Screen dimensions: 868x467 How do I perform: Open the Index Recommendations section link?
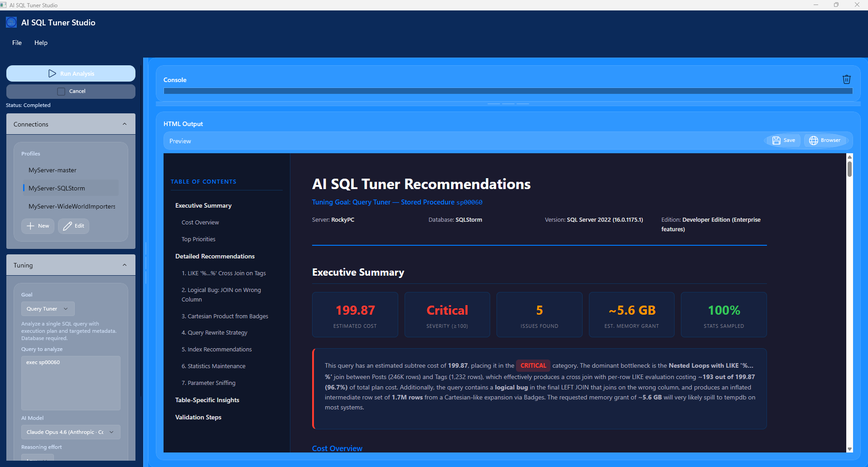tap(217, 349)
